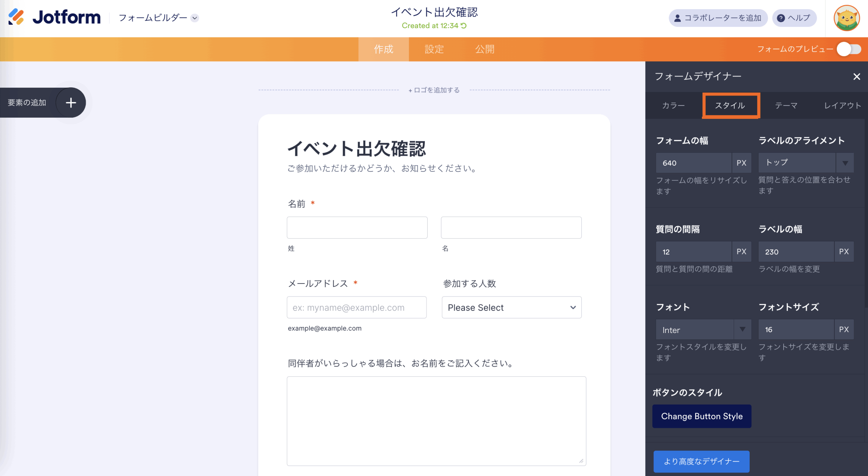Click the Change Button Style button
Image resolution: width=868 pixels, height=476 pixels.
pyautogui.click(x=702, y=416)
